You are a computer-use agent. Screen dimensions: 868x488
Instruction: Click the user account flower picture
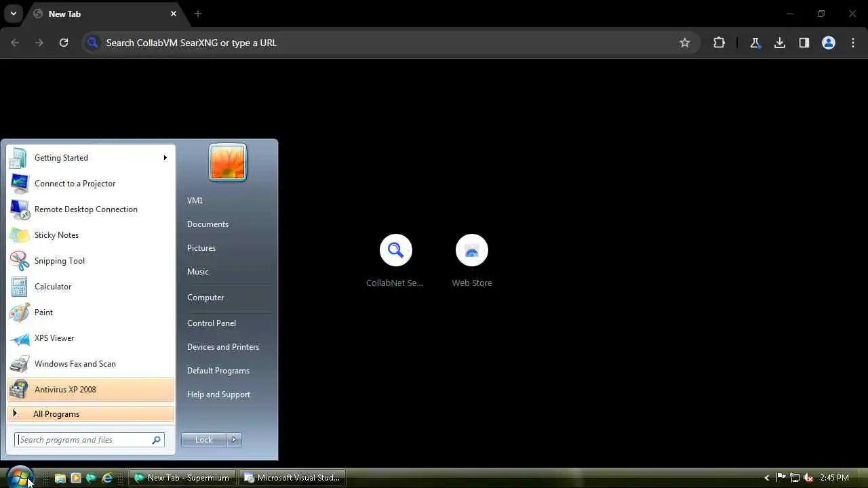coord(228,163)
